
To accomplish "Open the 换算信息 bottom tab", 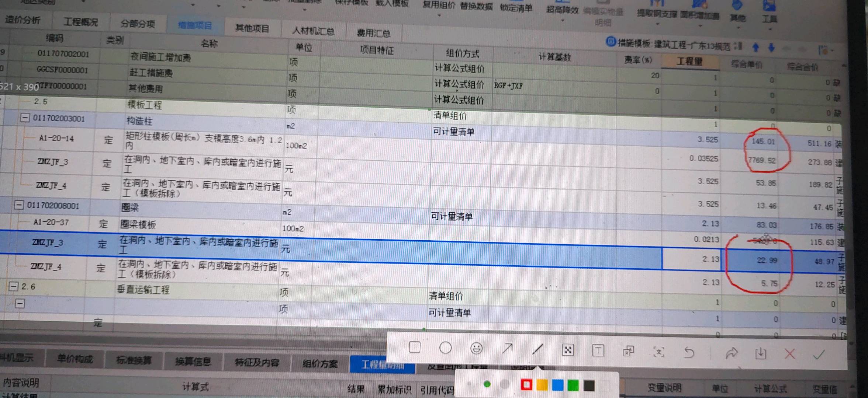I will pos(193,361).
